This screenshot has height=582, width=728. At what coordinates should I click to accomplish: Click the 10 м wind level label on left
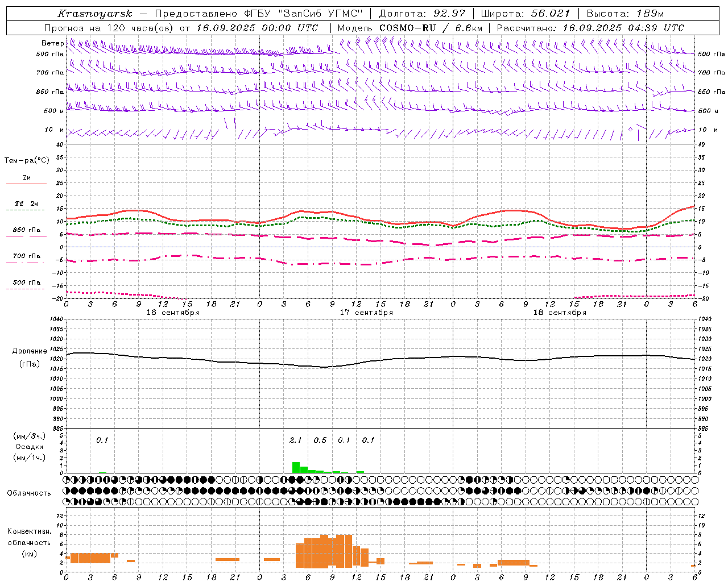point(55,130)
